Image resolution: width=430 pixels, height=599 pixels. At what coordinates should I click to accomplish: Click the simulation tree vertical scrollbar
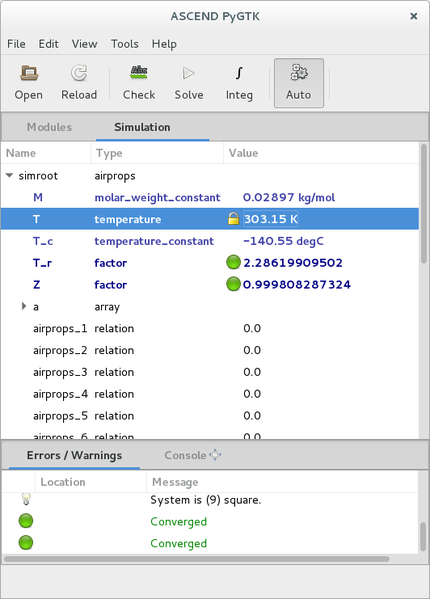coord(424,204)
